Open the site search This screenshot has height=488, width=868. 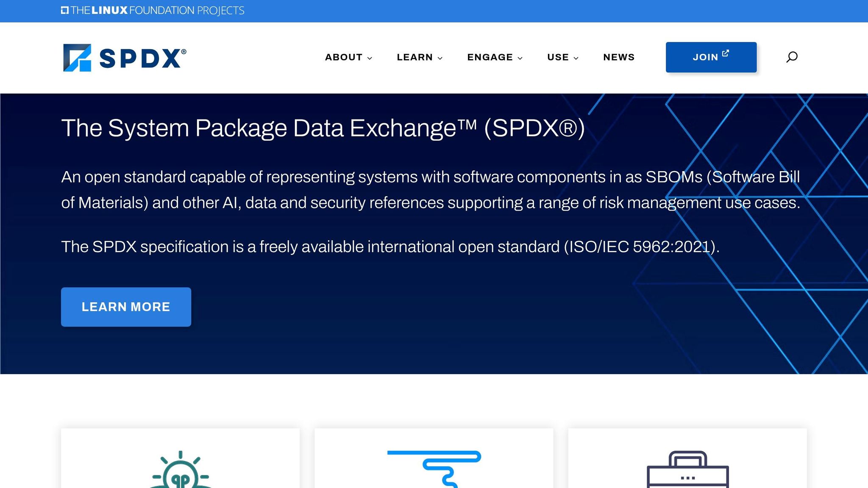(792, 57)
